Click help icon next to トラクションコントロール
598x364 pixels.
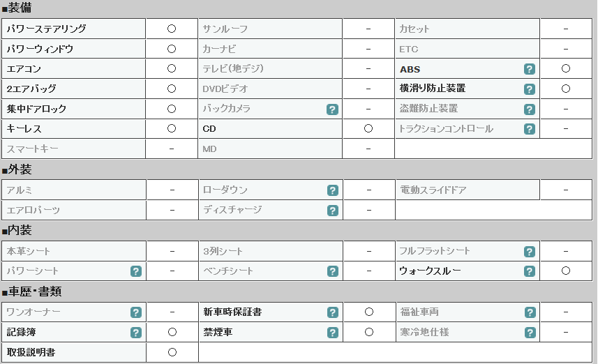coord(530,129)
